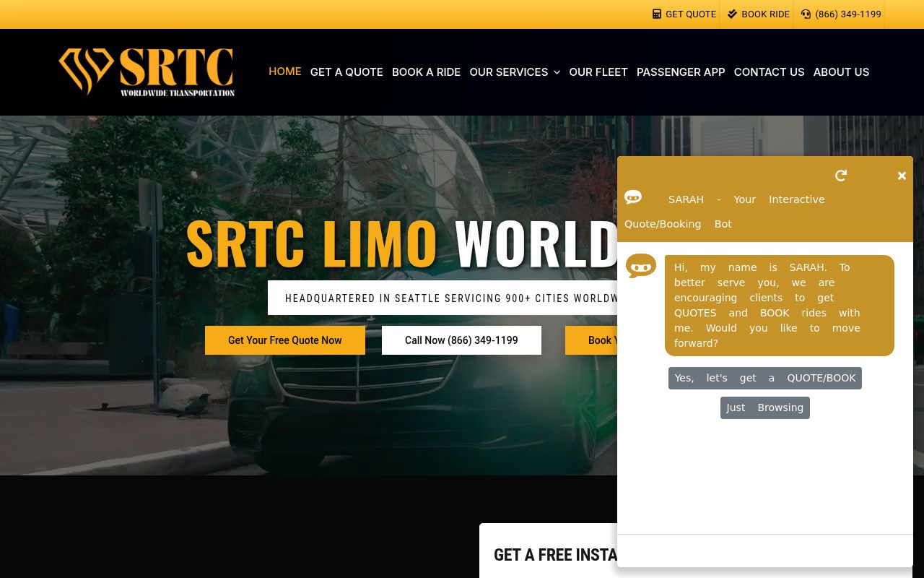Click the calculator icon beside GET QUOTE
Image resolution: width=924 pixels, height=578 pixels.
coord(657,14)
